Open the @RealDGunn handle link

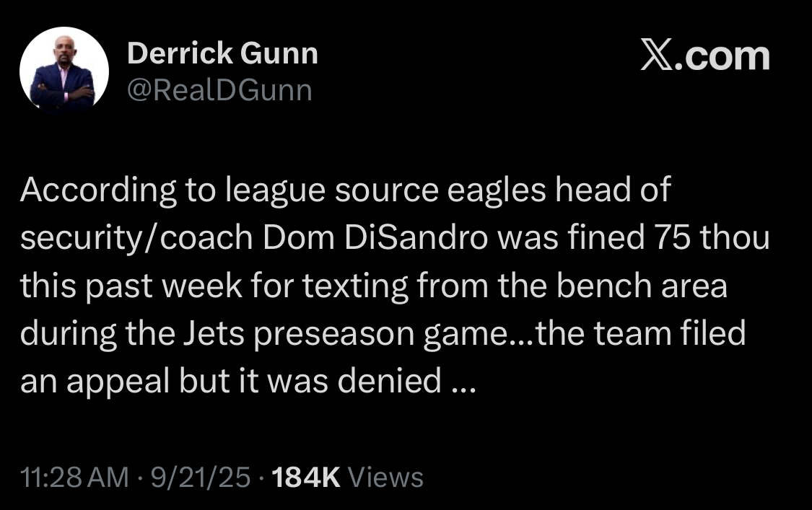pos(219,91)
